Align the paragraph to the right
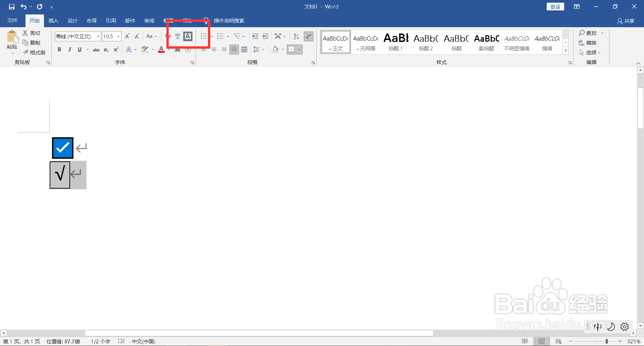Viewport: 644px width, 346px height. (224, 50)
